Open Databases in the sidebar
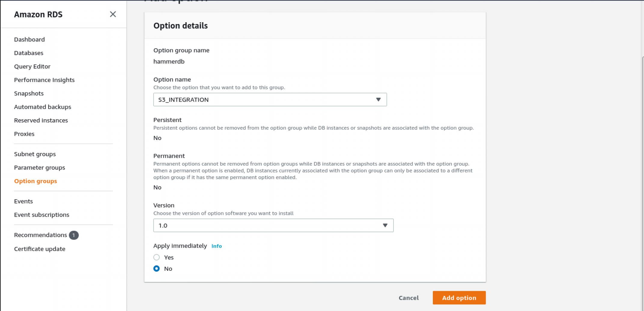The image size is (644, 311). pyautogui.click(x=29, y=53)
